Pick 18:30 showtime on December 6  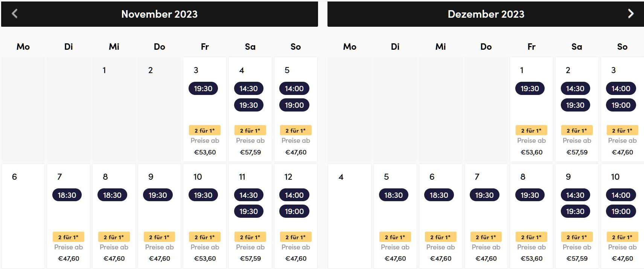coord(439,195)
